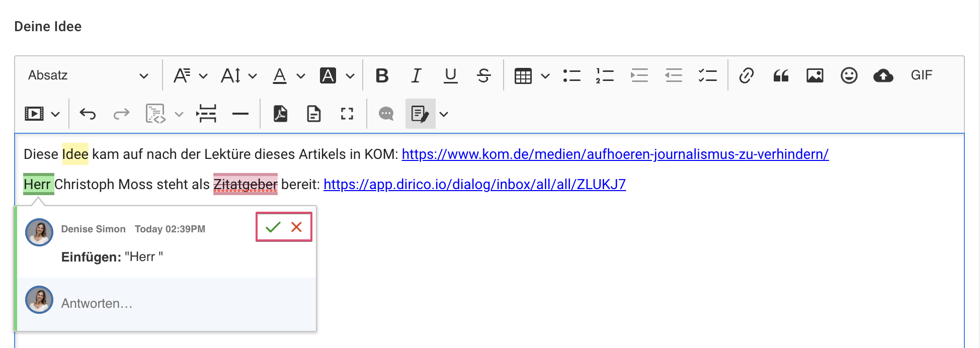This screenshot has width=980, height=348.
Task: Toggle bold formatting
Action: pyautogui.click(x=382, y=75)
